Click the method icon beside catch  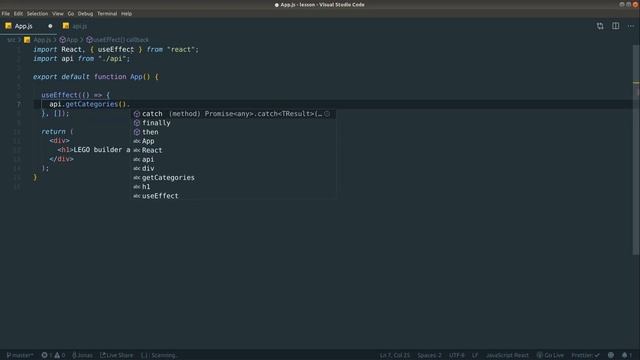point(137,114)
